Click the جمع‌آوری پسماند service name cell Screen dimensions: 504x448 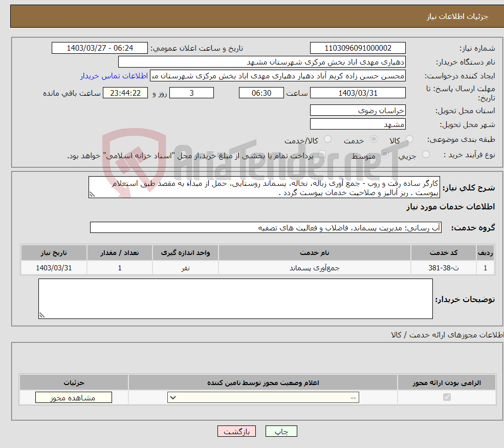[314, 268]
